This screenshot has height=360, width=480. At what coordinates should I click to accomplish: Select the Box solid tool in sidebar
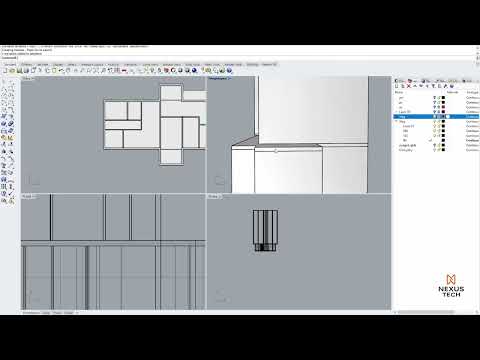[x=4, y=124]
